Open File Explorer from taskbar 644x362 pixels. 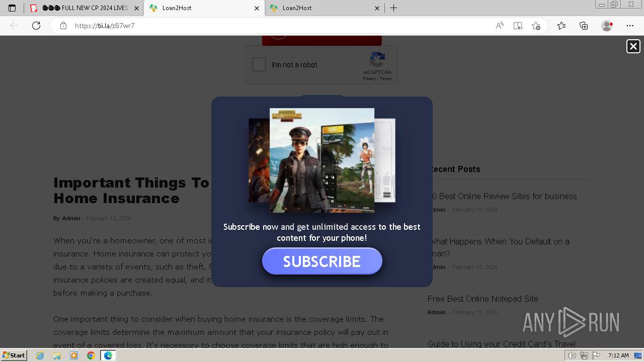[57, 355]
